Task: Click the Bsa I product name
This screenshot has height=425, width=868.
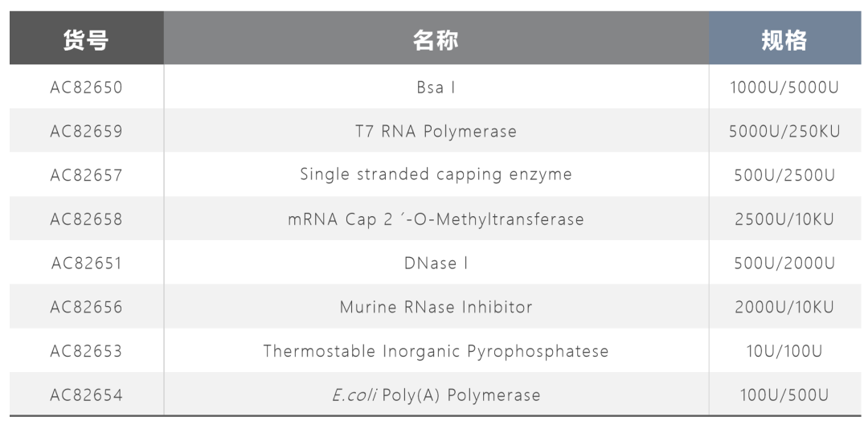Action: click(x=436, y=87)
